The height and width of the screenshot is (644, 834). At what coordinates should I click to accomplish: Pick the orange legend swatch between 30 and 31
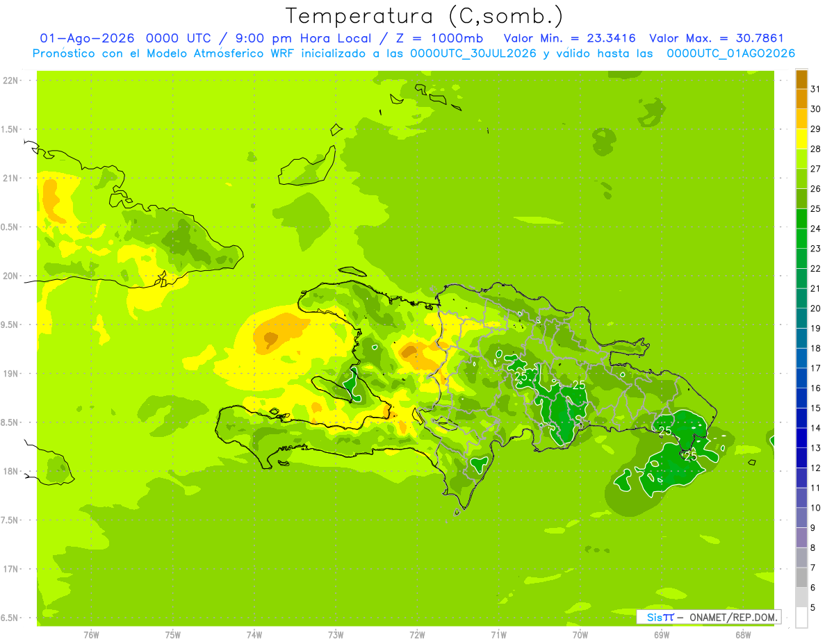(801, 99)
